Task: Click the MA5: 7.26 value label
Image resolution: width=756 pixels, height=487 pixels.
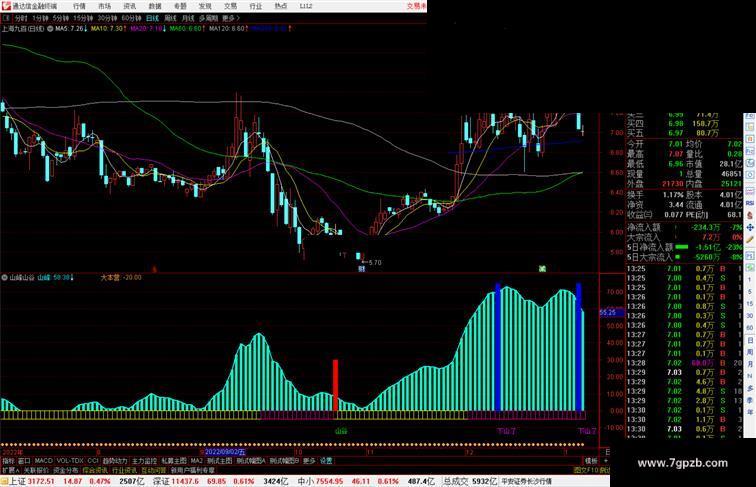Action: (70, 29)
